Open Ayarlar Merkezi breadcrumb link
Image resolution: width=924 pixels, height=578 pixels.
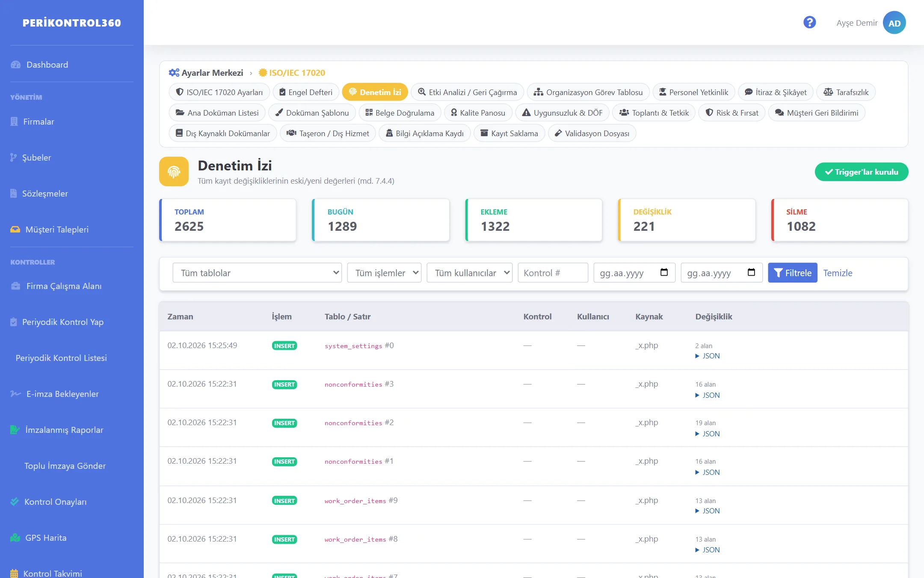point(206,73)
